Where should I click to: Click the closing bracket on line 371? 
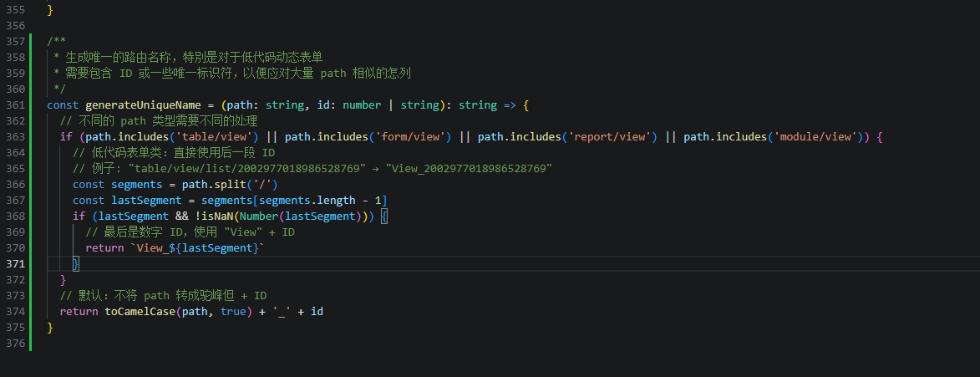pos(76,264)
